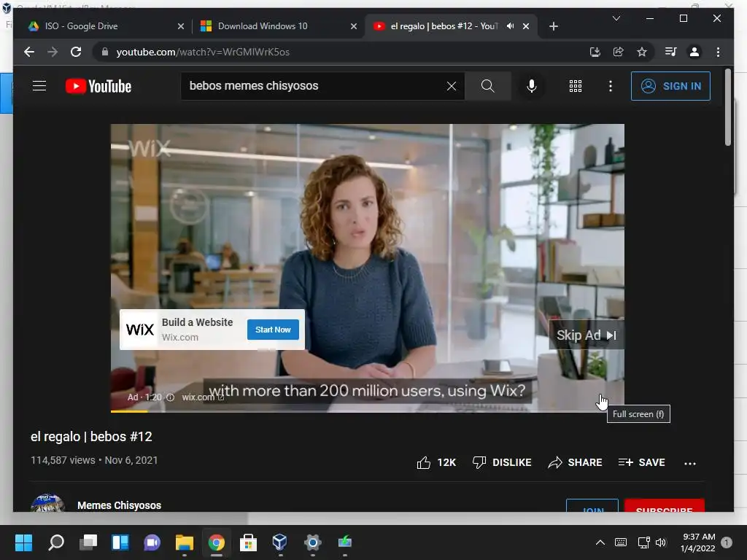Open Chrome three-dot menu
Screen dimensions: 747x560
(718, 52)
